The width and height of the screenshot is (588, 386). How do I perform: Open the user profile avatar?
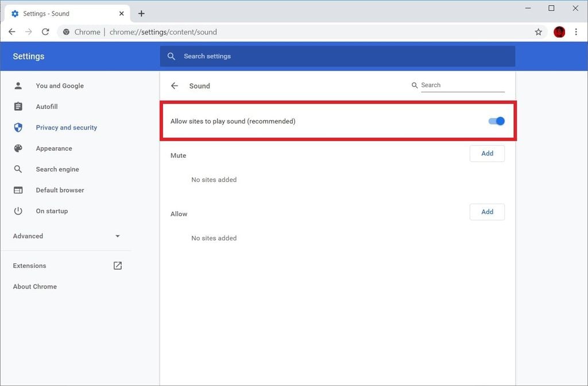[559, 32]
